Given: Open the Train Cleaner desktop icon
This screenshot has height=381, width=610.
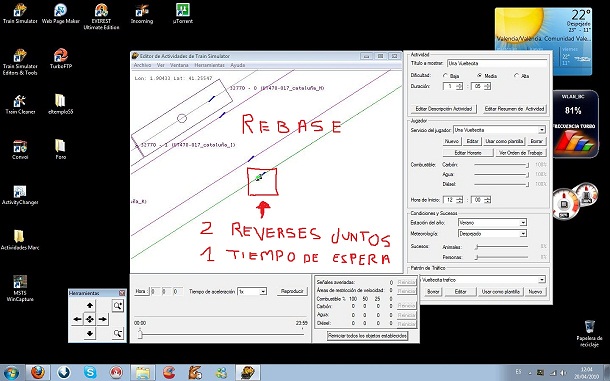Looking at the screenshot, I should coord(20,104).
